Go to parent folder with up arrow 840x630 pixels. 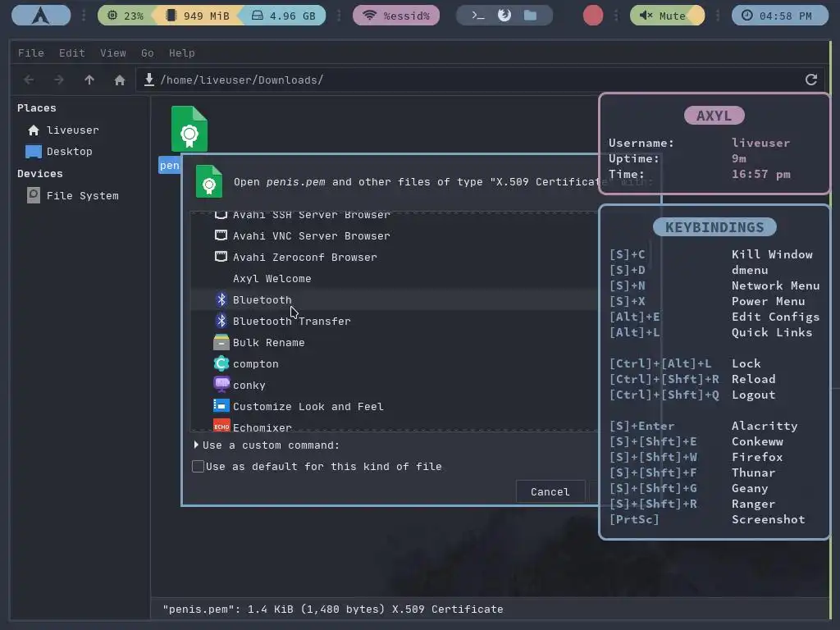pyautogui.click(x=89, y=80)
